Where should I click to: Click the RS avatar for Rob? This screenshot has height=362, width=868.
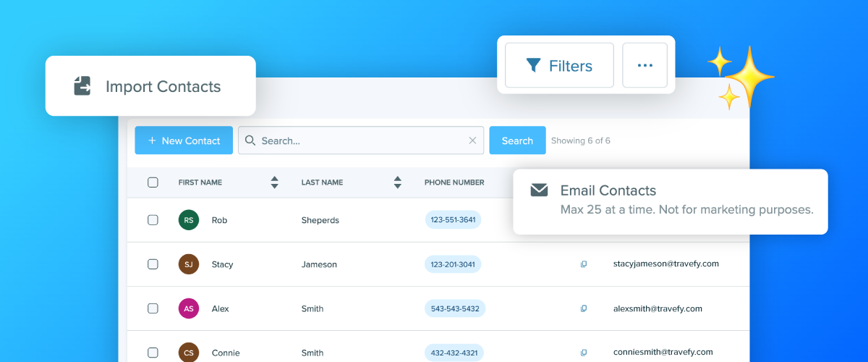coord(189,220)
